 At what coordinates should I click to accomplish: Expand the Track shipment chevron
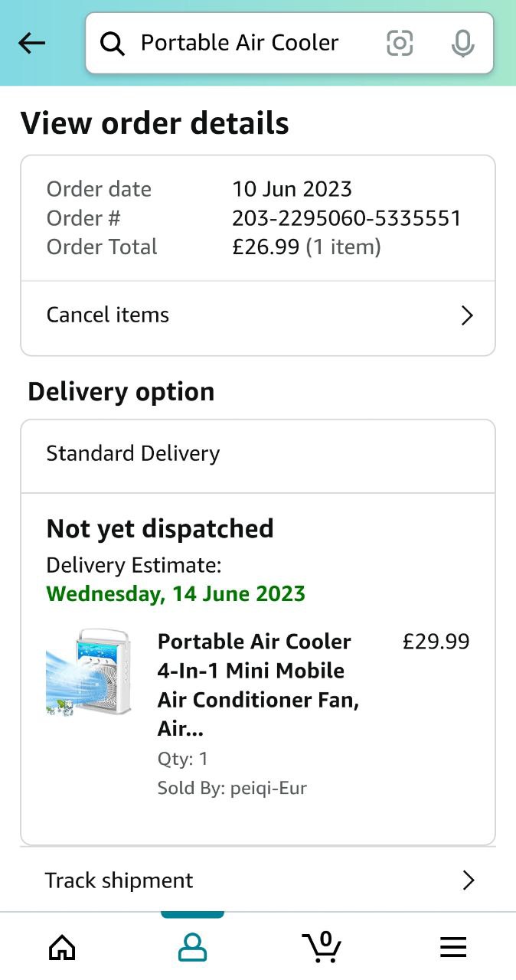(469, 880)
